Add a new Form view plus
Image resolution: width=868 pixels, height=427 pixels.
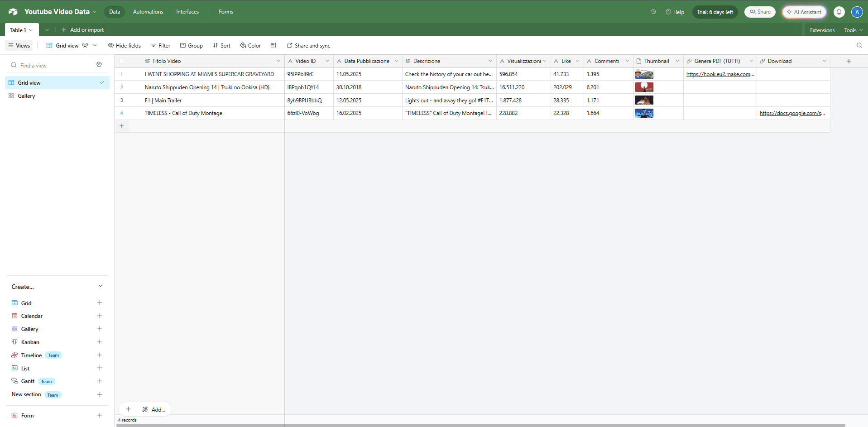point(100,416)
